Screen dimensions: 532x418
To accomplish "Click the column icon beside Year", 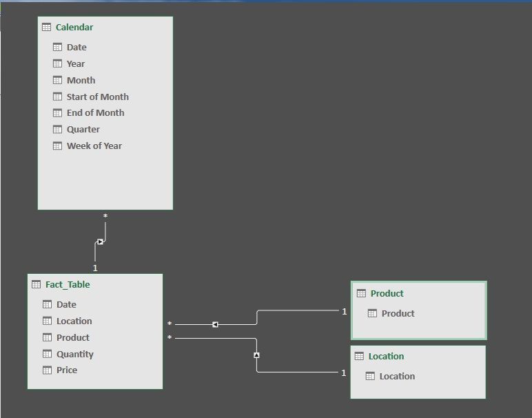I will click(x=58, y=63).
